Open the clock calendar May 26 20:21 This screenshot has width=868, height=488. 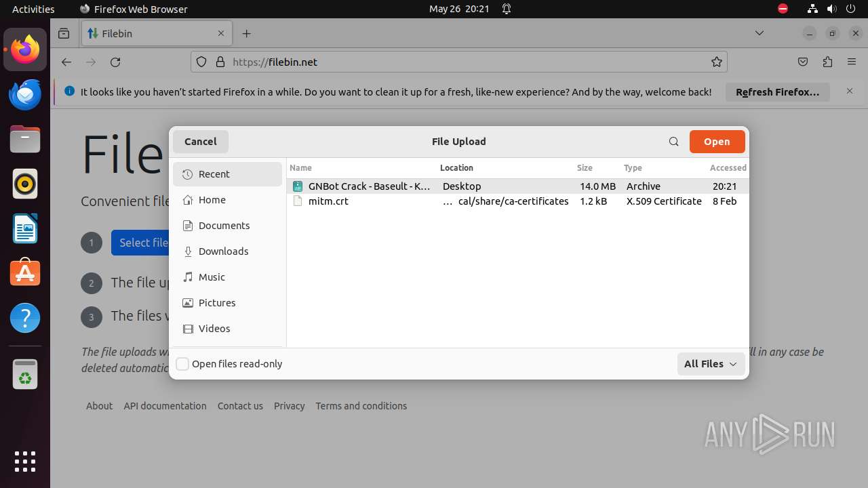459,9
